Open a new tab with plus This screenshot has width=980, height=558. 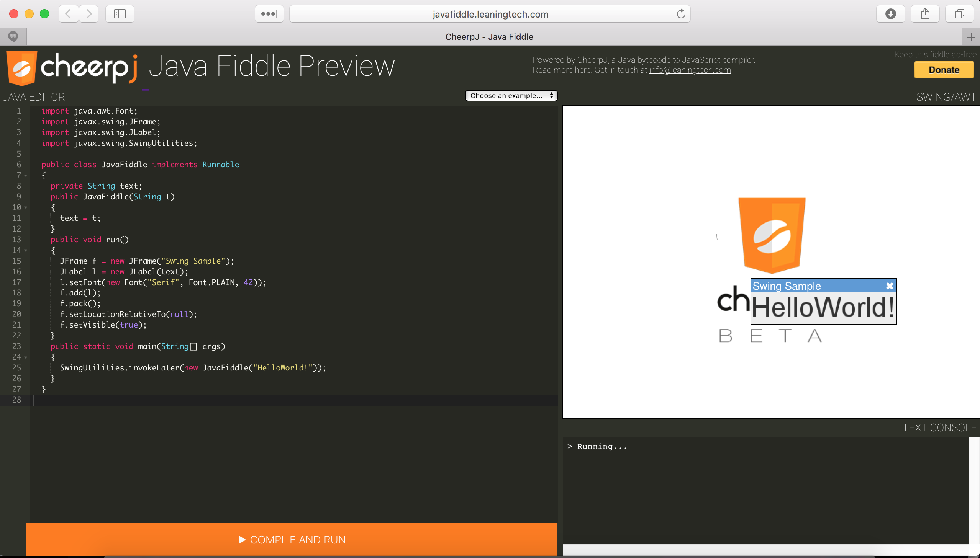point(971,37)
